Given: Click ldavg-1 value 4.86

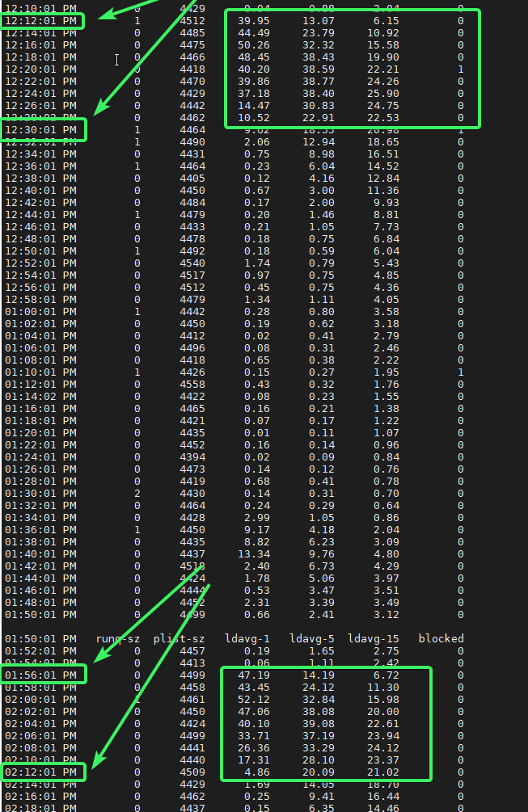Looking at the screenshot, I should (x=257, y=772).
